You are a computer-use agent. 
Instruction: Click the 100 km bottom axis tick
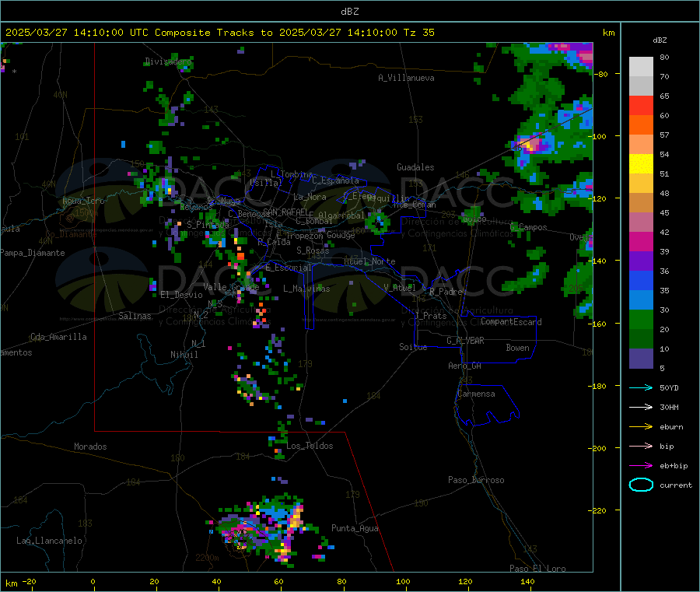coord(403,581)
